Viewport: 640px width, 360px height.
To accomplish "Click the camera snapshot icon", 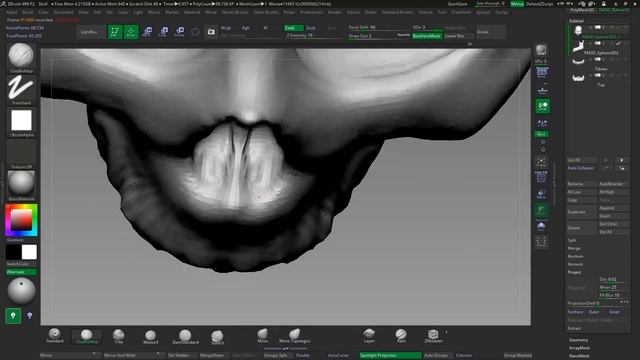I will [211, 32].
